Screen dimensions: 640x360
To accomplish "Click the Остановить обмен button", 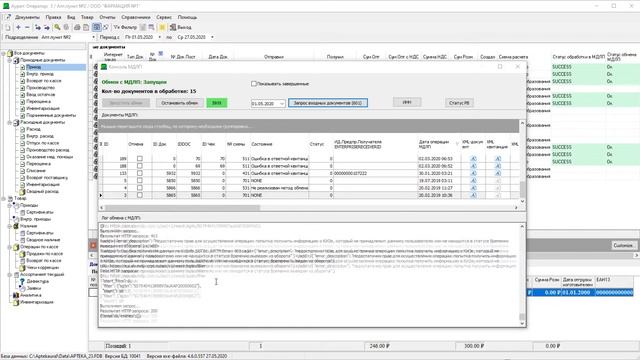I will point(180,103).
